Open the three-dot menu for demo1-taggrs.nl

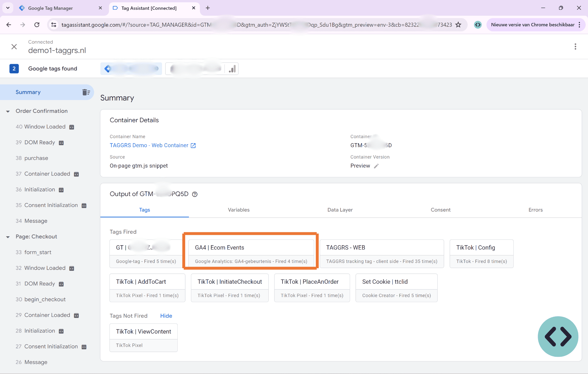click(575, 47)
